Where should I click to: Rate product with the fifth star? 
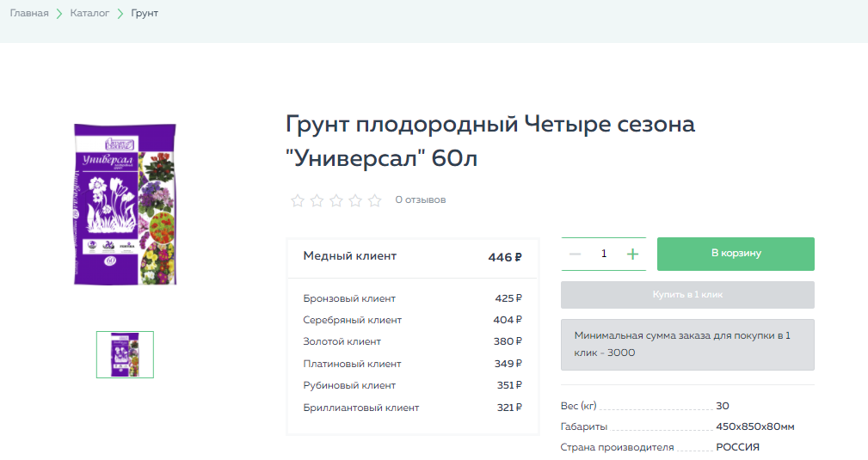coord(375,200)
